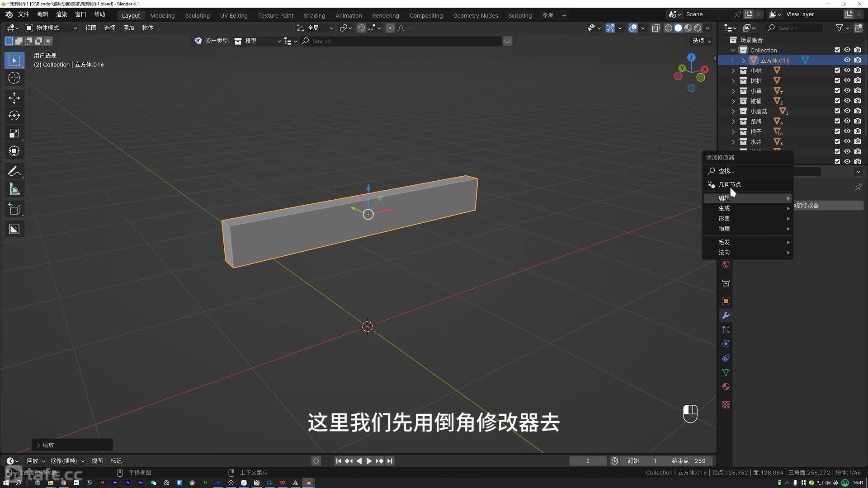Select the Annotate tool

[14, 171]
